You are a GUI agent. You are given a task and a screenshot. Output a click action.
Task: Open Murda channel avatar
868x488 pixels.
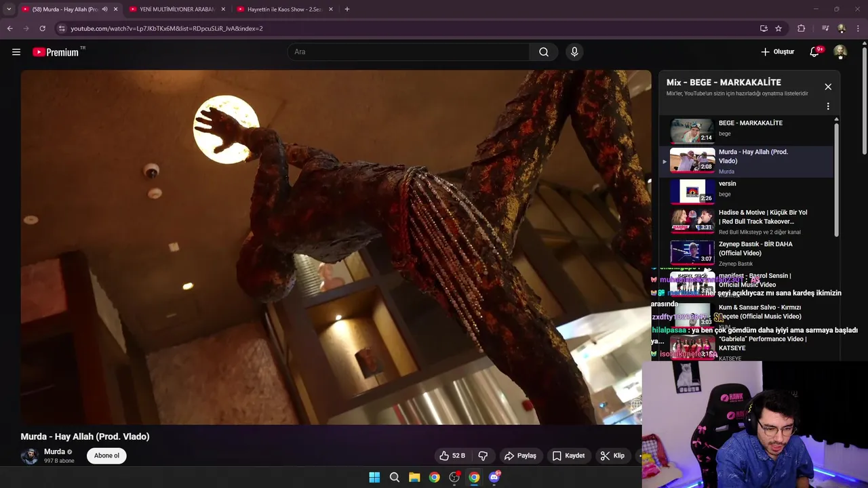[x=29, y=456]
